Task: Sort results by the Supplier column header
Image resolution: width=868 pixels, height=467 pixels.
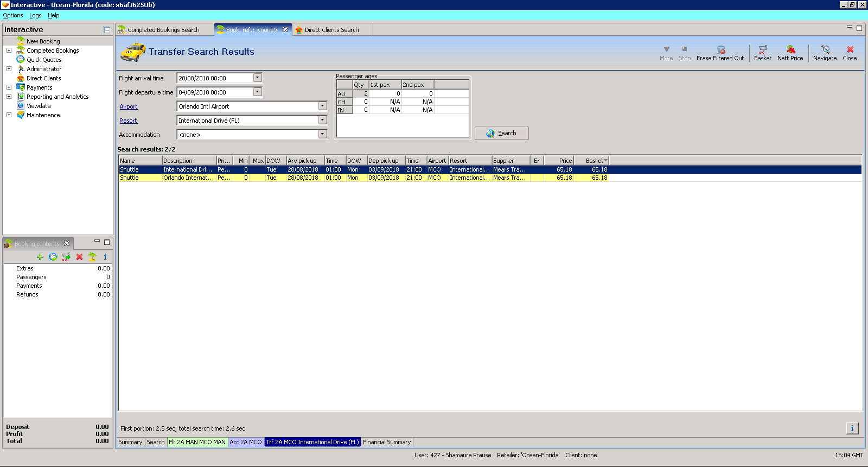Action: tap(511, 161)
